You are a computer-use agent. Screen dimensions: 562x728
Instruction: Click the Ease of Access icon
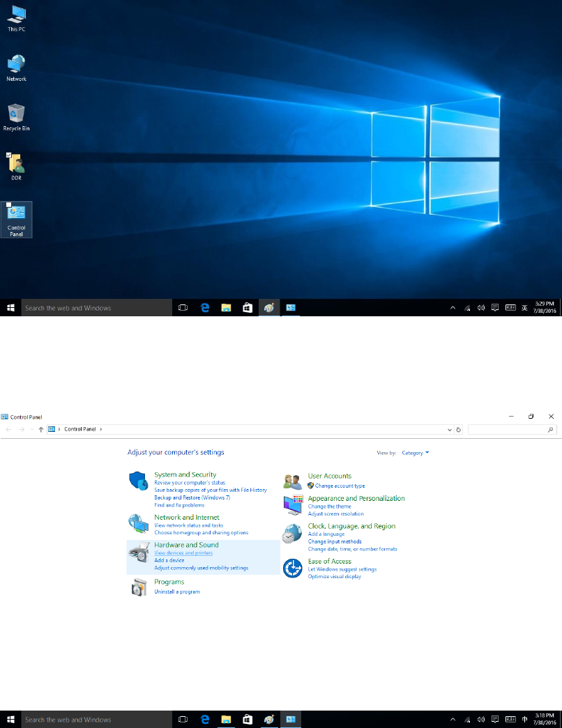(x=293, y=568)
